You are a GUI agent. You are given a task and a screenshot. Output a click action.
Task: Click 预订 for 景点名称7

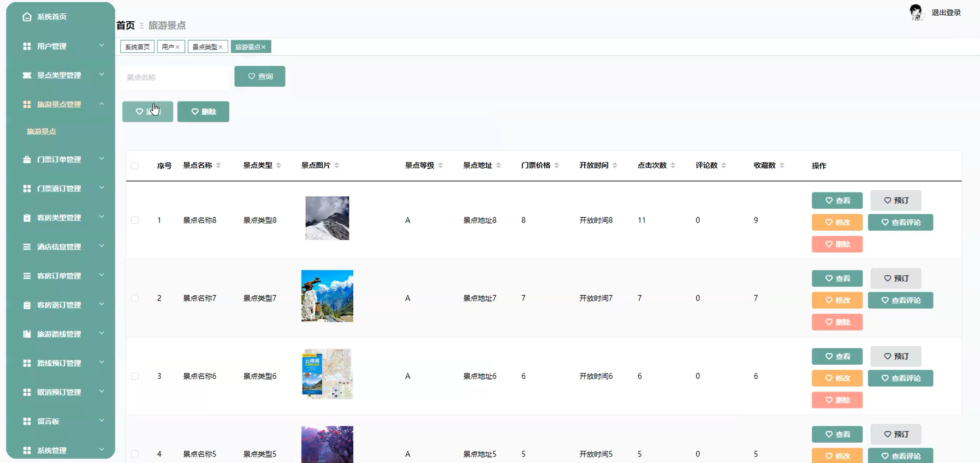pyautogui.click(x=896, y=278)
